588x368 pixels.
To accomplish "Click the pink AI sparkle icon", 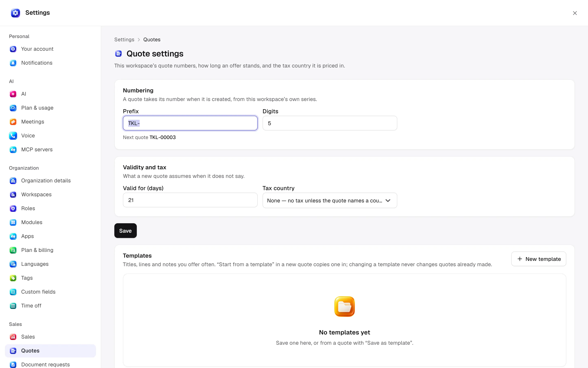I will coord(13,94).
